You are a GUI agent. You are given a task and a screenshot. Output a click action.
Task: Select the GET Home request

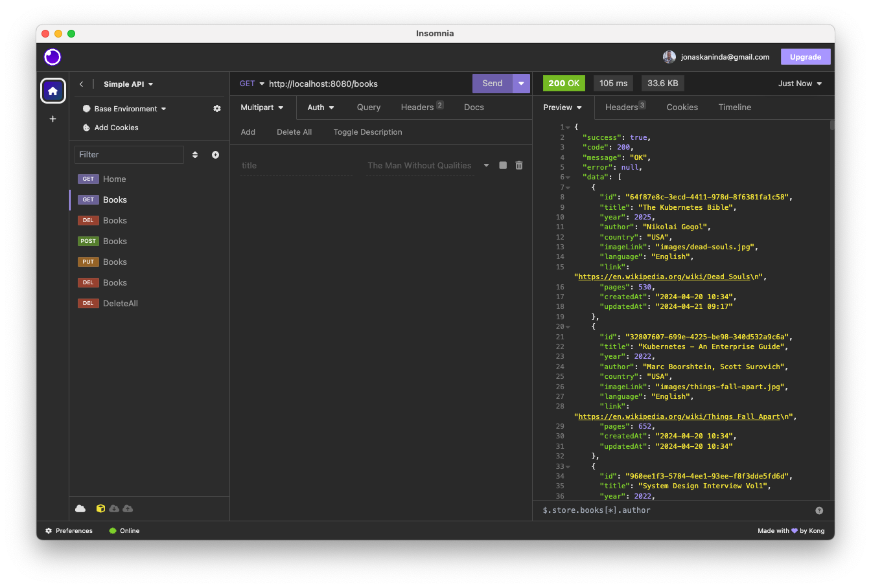(150, 179)
